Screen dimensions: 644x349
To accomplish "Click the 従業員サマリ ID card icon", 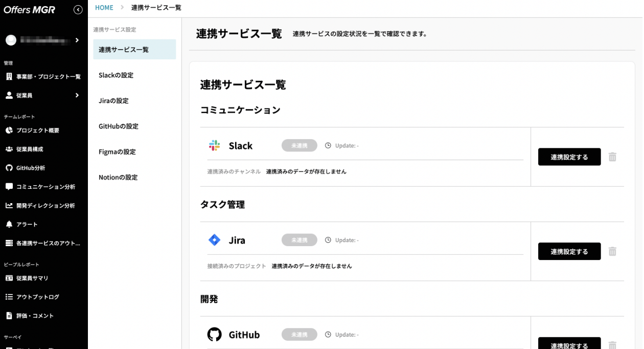I will (9, 278).
